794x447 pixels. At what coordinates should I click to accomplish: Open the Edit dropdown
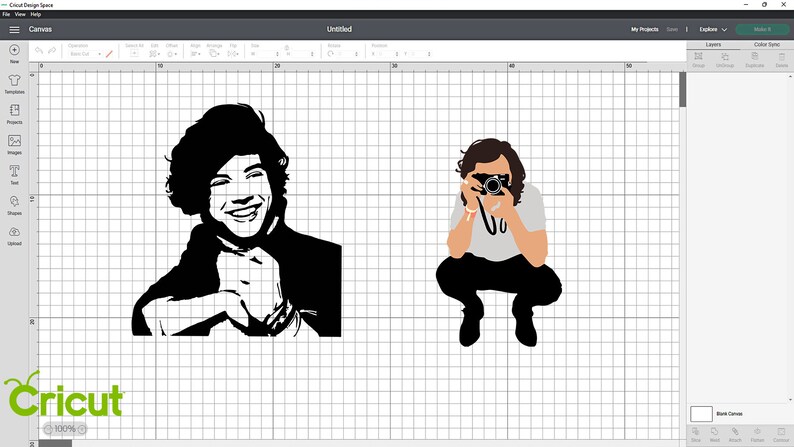154,53
